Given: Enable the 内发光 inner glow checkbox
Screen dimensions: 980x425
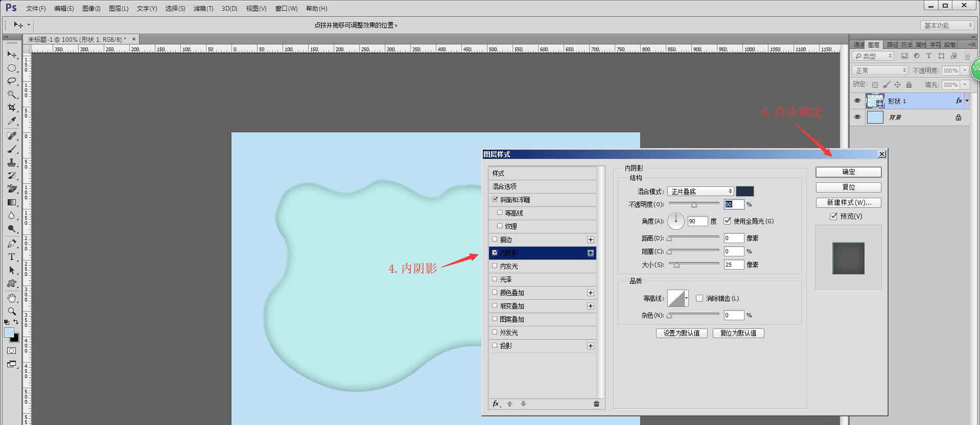Looking at the screenshot, I should point(495,266).
